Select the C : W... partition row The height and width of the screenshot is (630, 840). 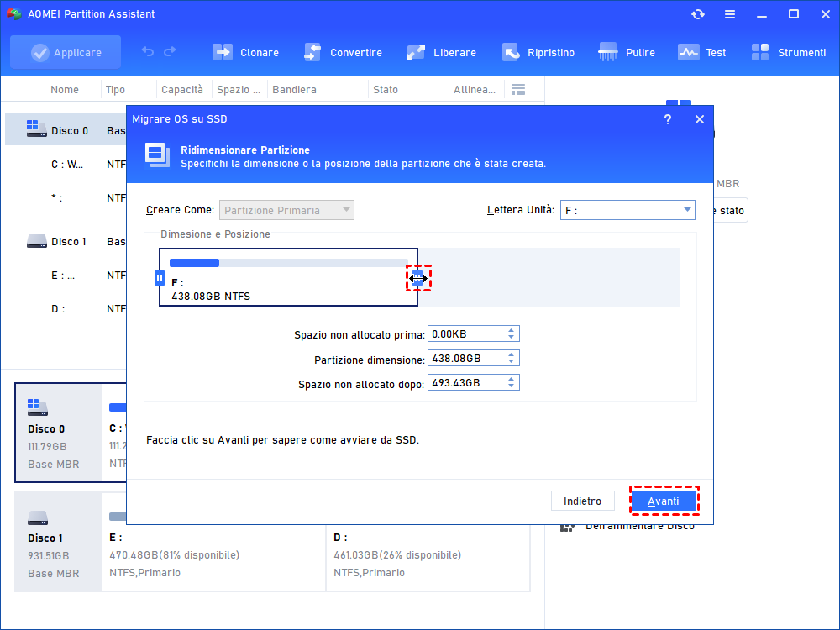(66, 165)
